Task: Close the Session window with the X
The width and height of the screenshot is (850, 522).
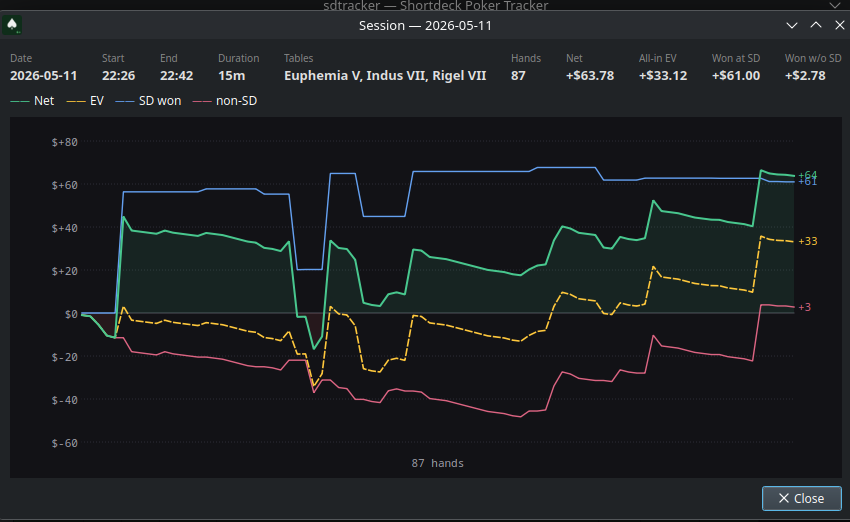Action: point(839,25)
